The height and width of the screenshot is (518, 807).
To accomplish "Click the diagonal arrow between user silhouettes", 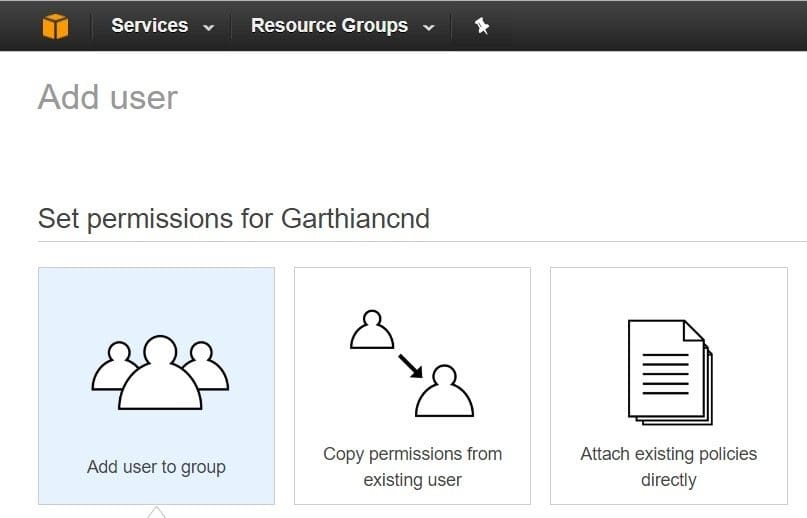I will (x=411, y=366).
